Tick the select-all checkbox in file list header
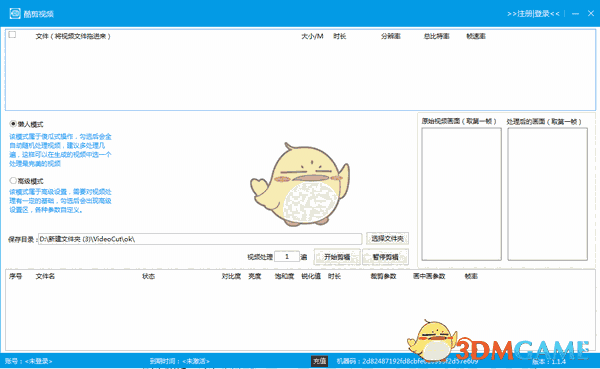Image resolution: width=600 pixels, height=369 pixels. pos(12,34)
